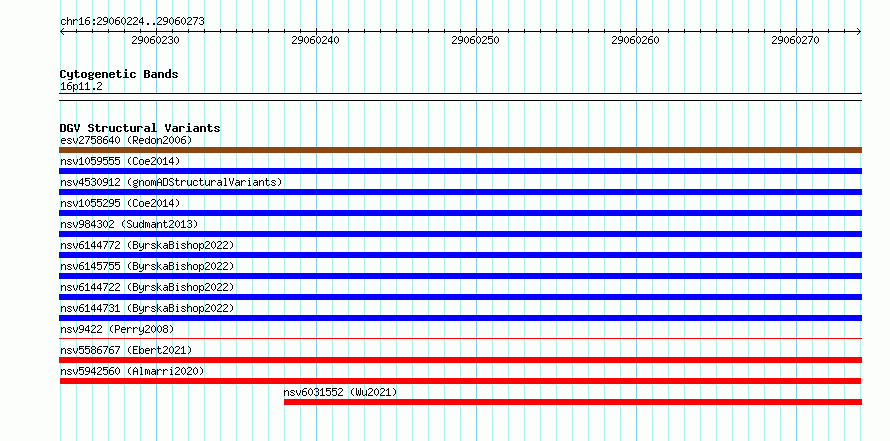
Task: Open nsv984302 (Sudmant2013) variant label
Action: click(129, 224)
